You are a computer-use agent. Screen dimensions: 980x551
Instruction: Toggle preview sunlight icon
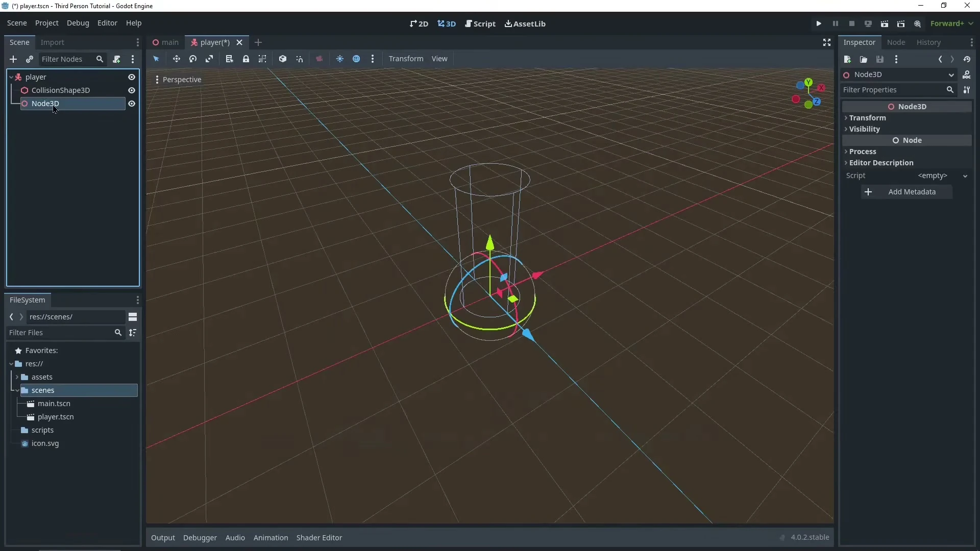coord(340,59)
